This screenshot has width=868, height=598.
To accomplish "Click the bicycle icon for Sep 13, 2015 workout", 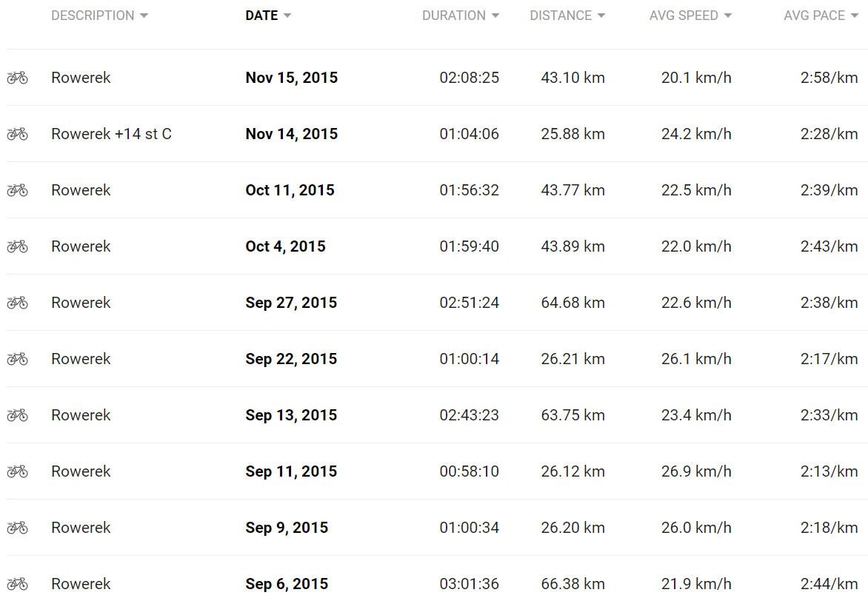I will 17,415.
